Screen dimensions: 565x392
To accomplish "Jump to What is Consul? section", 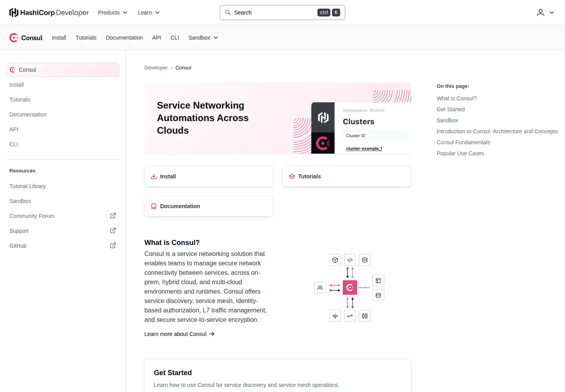I will [457, 98].
